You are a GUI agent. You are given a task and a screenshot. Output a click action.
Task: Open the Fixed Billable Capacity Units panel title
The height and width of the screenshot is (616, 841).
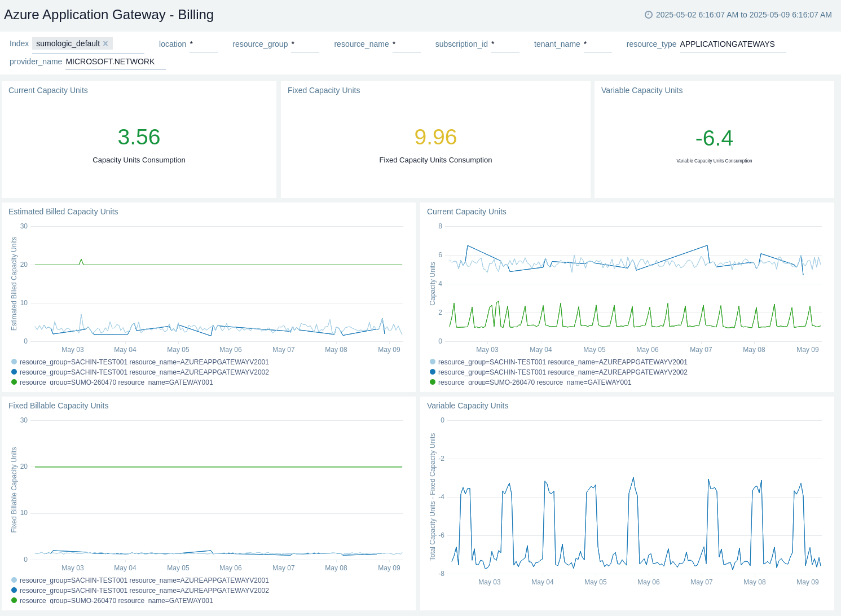point(58,406)
